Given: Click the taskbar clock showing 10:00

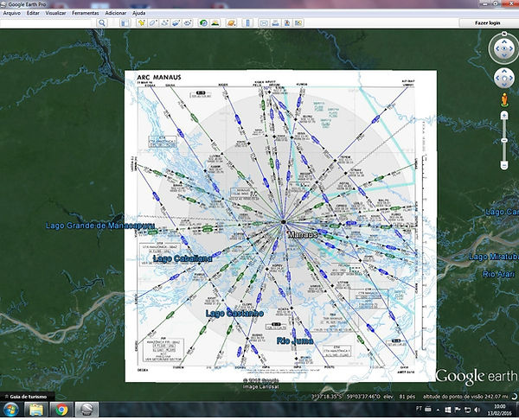Looking at the screenshot, I should coord(499,410).
